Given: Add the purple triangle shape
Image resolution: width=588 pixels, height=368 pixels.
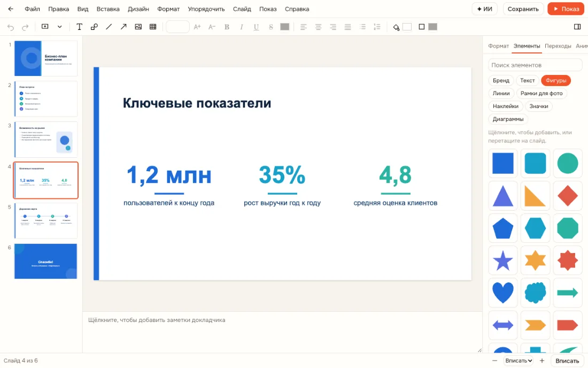Looking at the screenshot, I should pos(503,196).
